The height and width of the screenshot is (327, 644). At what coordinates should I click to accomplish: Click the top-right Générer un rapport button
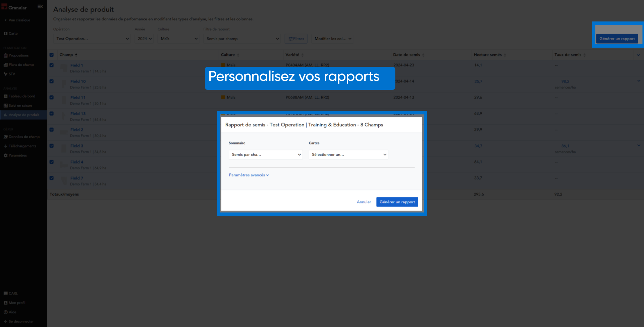coord(617,39)
